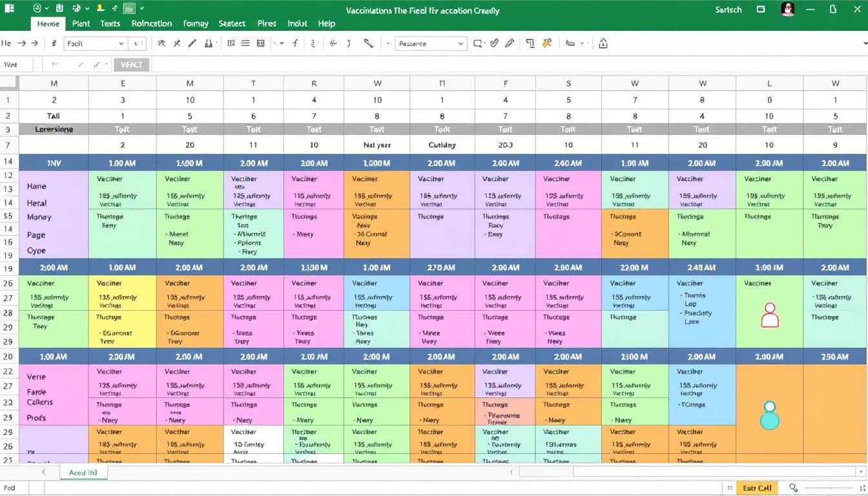This screenshot has height=496, width=868.
Task: Click the ribbon display icon beside Sartech
Action: point(761,9)
